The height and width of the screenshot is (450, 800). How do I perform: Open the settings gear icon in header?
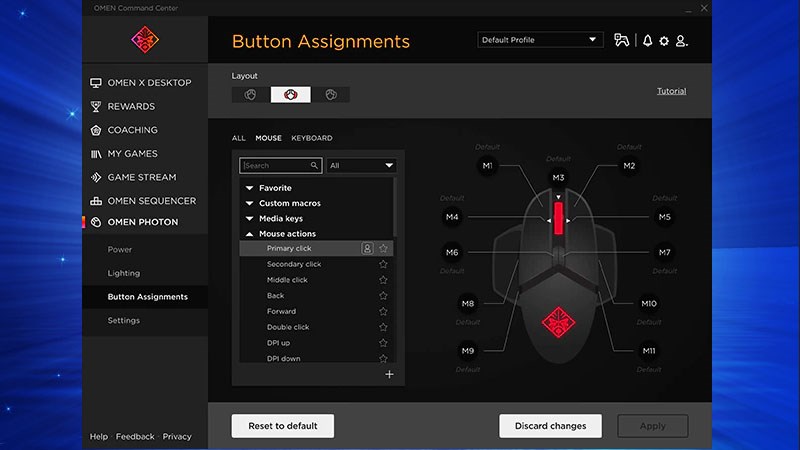click(x=664, y=41)
